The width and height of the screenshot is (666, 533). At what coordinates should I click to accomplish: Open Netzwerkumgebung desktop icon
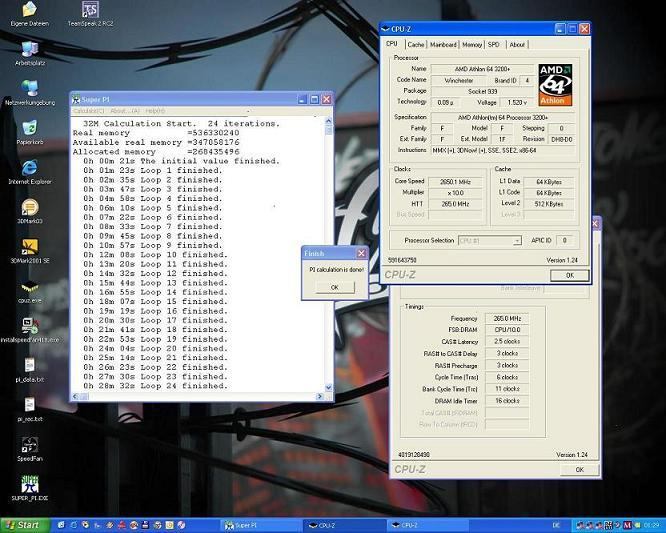point(29,93)
